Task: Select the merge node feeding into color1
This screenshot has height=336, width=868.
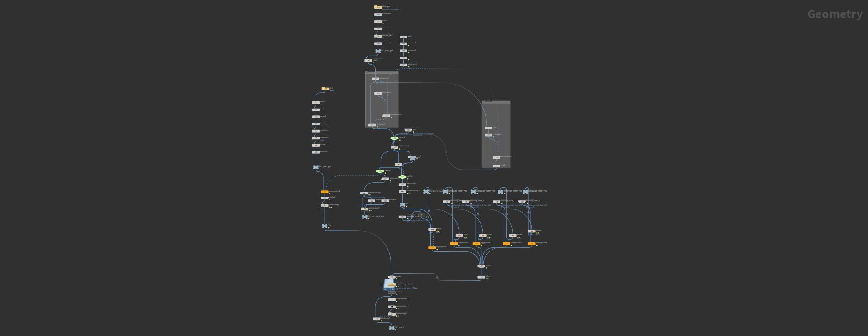Action: click(481, 266)
